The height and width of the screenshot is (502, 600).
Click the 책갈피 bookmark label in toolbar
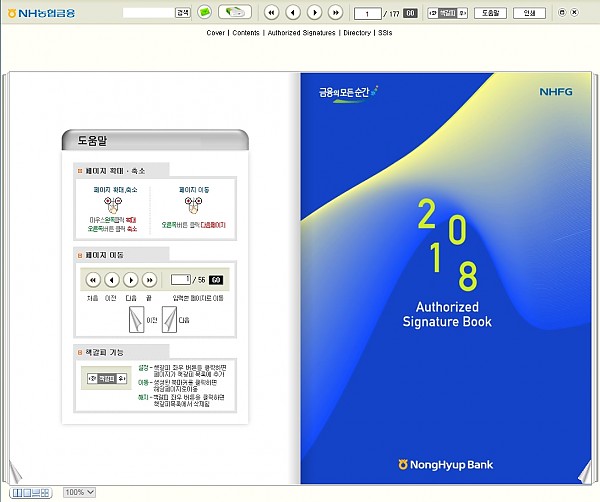[x=448, y=13]
